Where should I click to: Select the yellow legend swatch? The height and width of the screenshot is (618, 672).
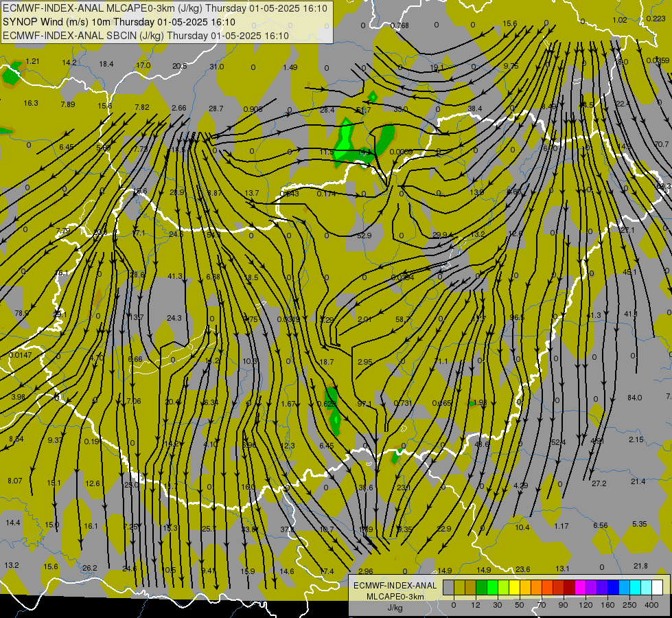514,588
